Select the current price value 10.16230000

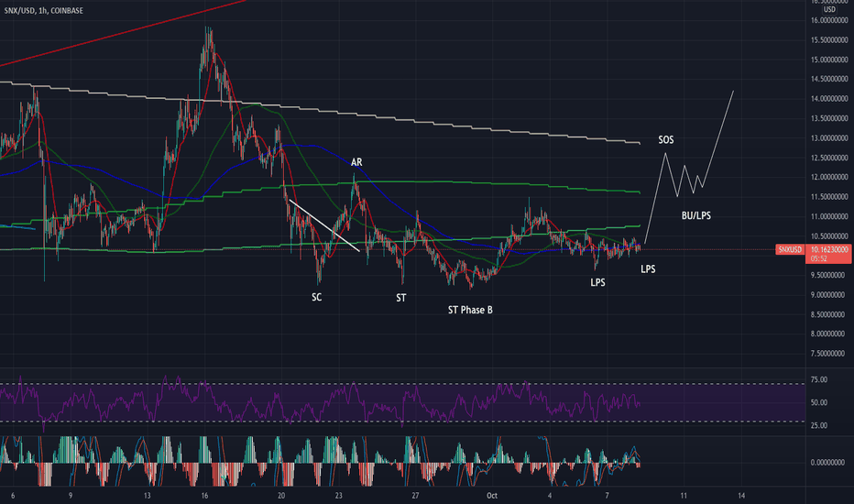pyautogui.click(x=829, y=249)
